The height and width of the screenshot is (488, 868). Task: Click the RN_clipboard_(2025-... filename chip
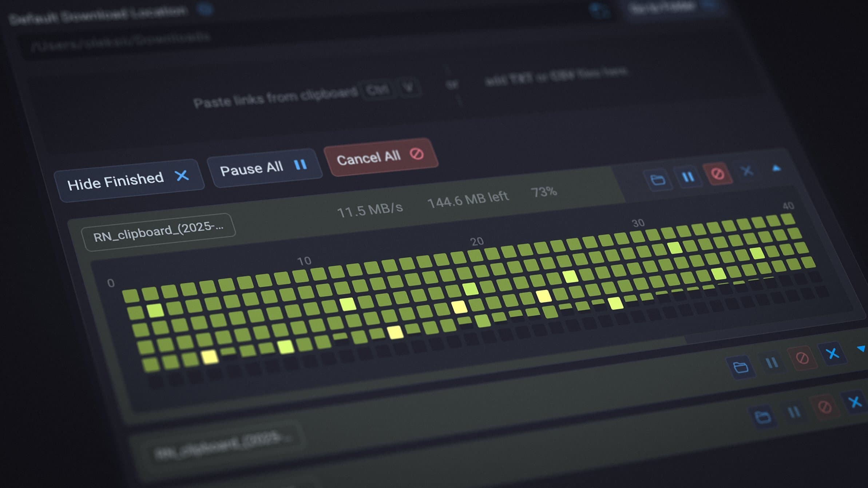click(158, 232)
